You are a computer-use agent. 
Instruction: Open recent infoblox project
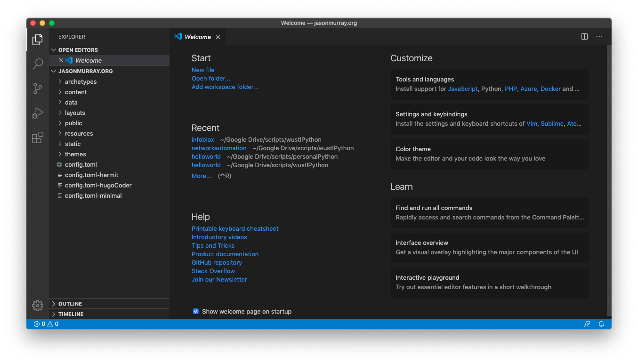coord(203,139)
